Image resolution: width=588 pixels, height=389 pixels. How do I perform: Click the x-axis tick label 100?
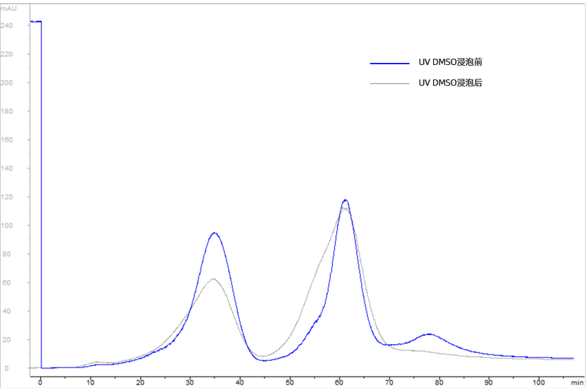click(538, 381)
